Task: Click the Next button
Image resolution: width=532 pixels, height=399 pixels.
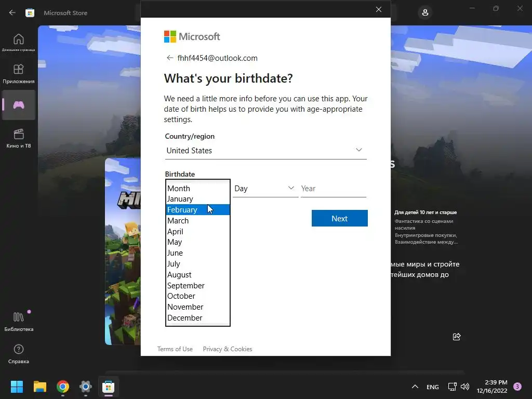Action: coord(339,218)
